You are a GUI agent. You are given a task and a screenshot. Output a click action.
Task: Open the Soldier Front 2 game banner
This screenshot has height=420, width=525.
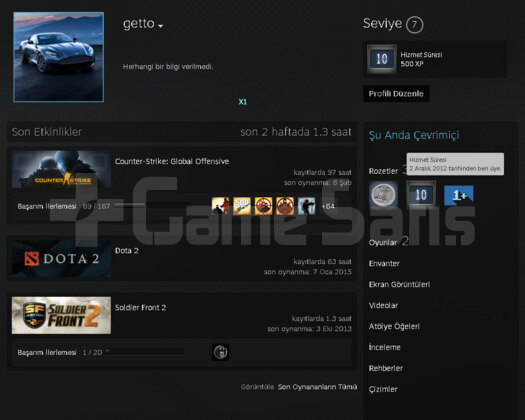pyautogui.click(x=61, y=315)
